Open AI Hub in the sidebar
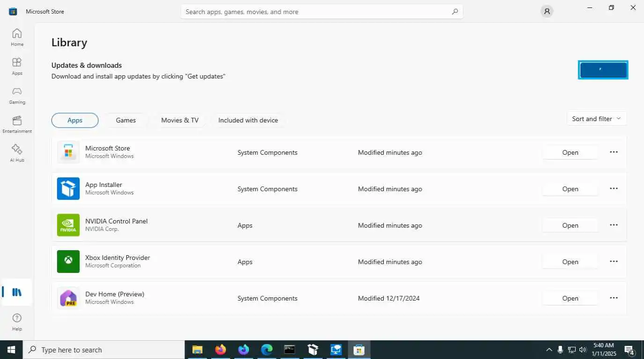This screenshot has height=359, width=644. tap(17, 153)
